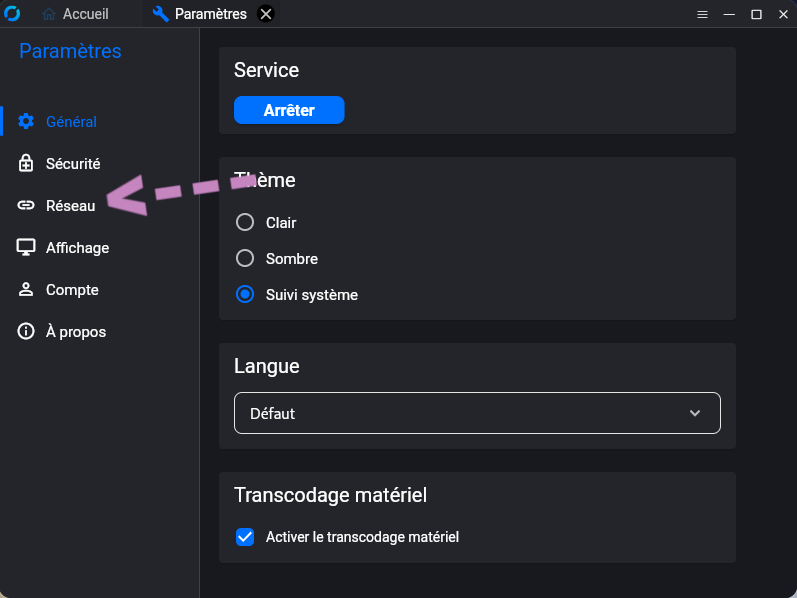Select the Sombre theme option

(245, 259)
